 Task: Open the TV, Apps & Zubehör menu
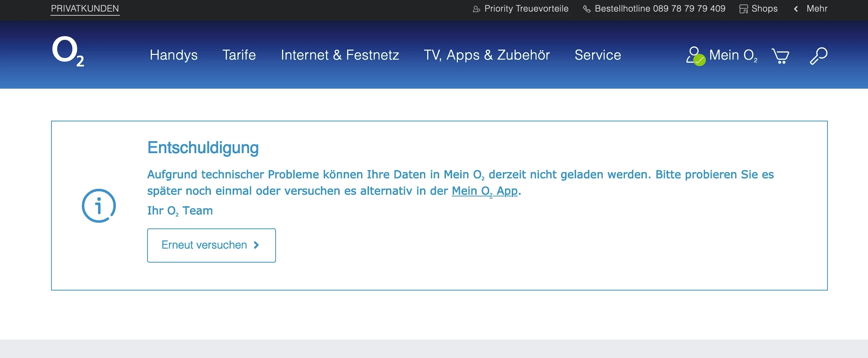pos(487,55)
